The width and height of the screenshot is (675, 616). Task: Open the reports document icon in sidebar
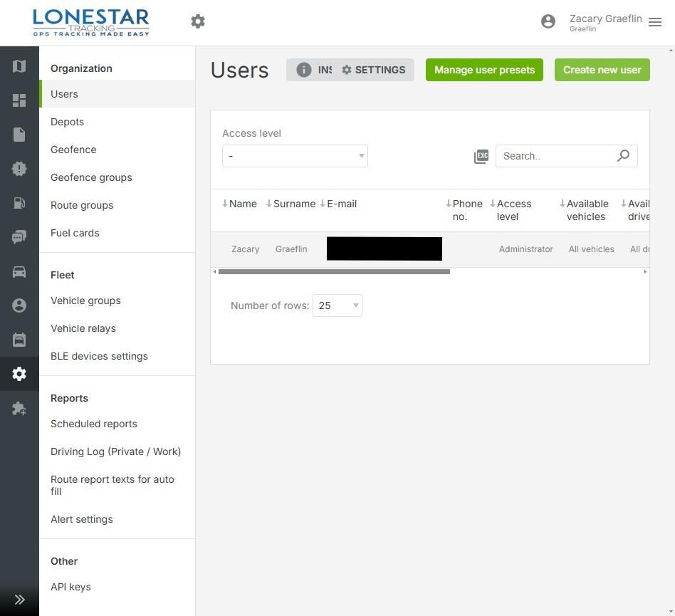19,135
